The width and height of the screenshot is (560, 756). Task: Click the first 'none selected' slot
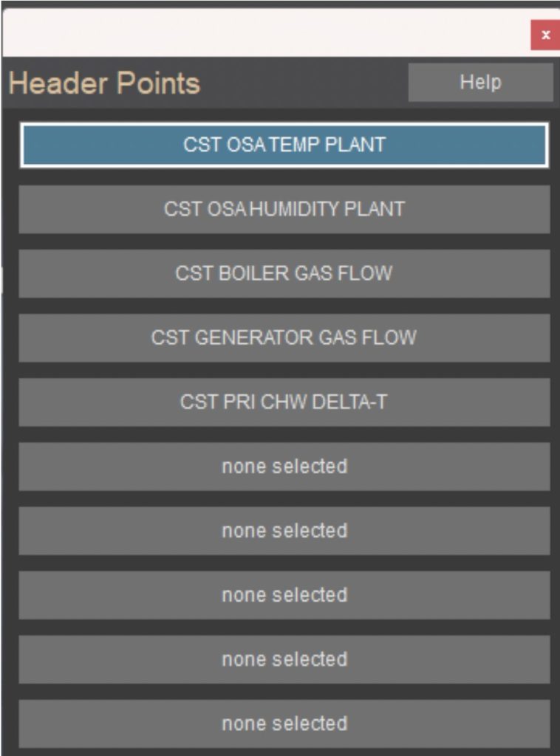coord(284,467)
